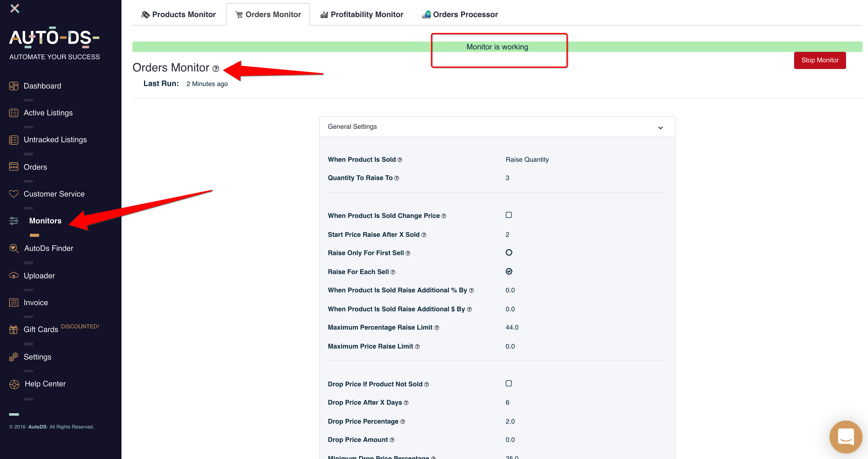868x459 pixels.
Task: Click help icon for Drop Price Percentage
Action: 403,422
